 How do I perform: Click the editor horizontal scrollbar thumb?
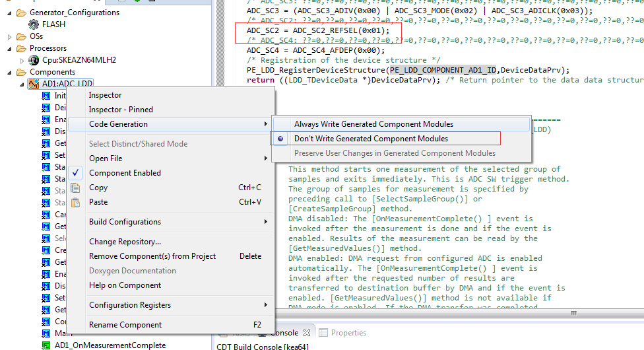(574, 314)
